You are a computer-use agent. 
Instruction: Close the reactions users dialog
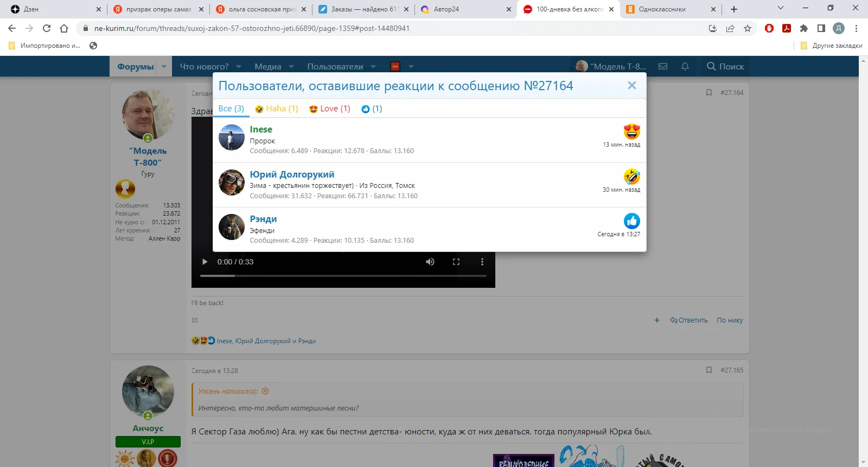(631, 85)
